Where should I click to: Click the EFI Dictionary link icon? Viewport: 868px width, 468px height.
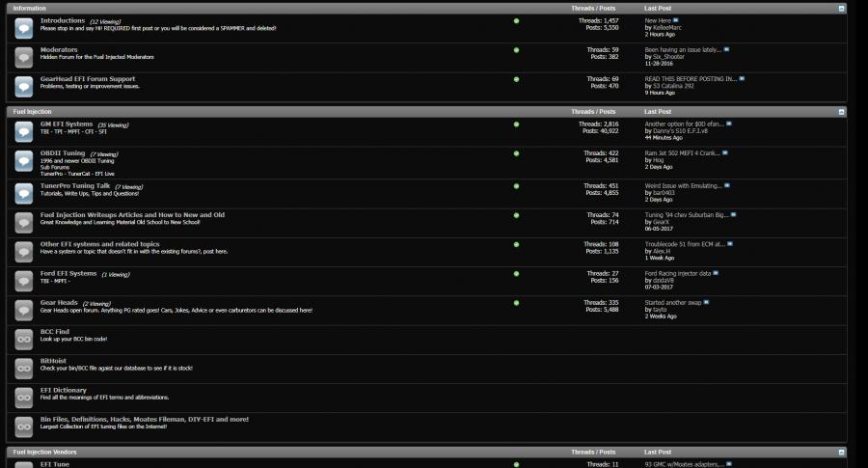[x=25, y=398]
